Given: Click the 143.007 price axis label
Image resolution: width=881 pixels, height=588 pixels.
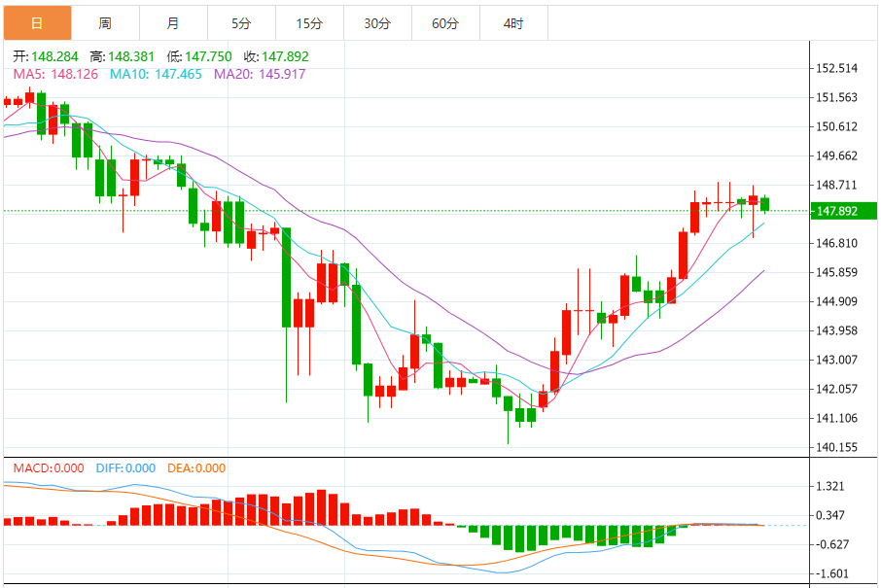Looking at the screenshot, I should [836, 360].
